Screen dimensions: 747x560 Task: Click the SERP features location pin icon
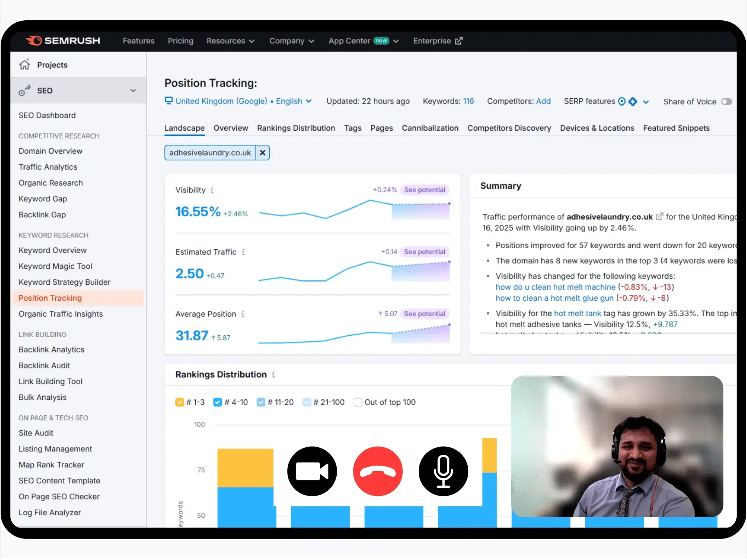pyautogui.click(x=622, y=102)
